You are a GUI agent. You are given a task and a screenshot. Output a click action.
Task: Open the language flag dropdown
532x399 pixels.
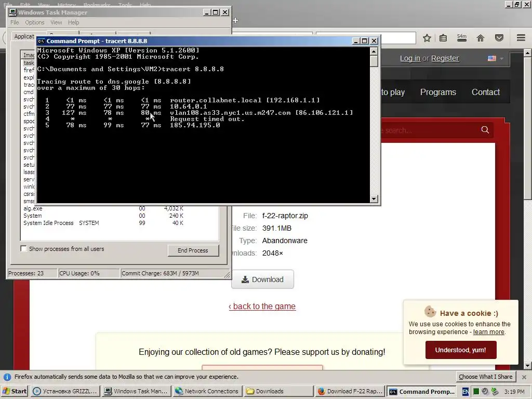(495, 58)
